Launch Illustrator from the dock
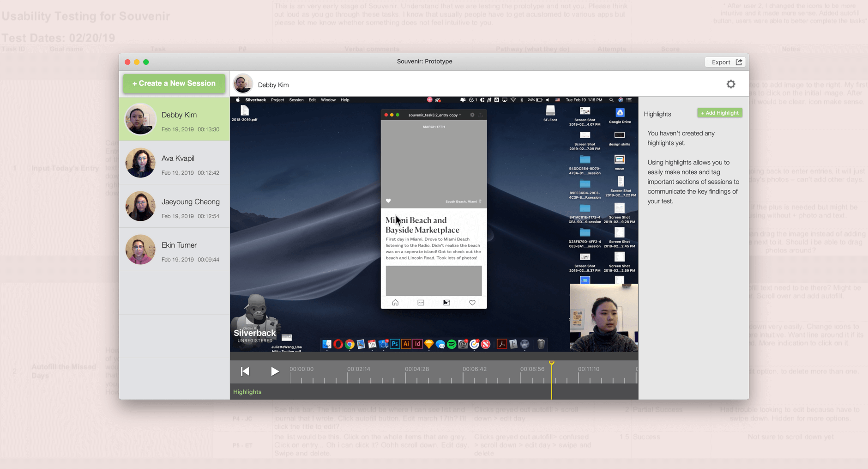The image size is (868, 469). click(x=406, y=344)
